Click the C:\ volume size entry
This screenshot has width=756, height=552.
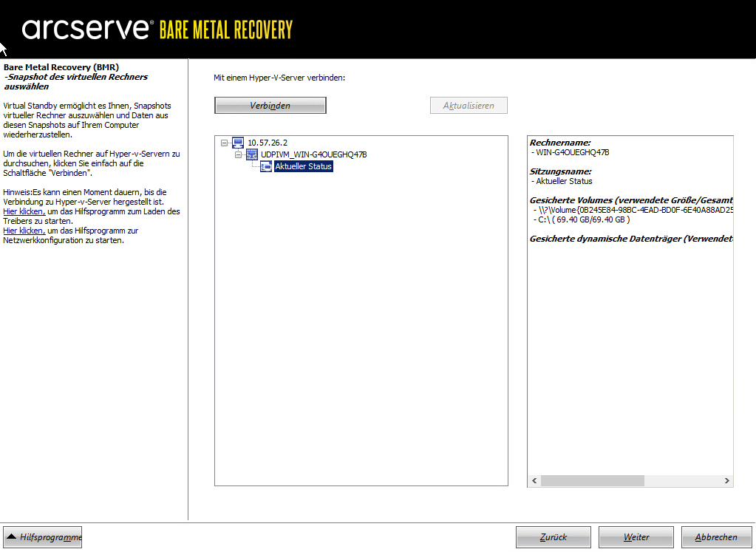click(582, 219)
